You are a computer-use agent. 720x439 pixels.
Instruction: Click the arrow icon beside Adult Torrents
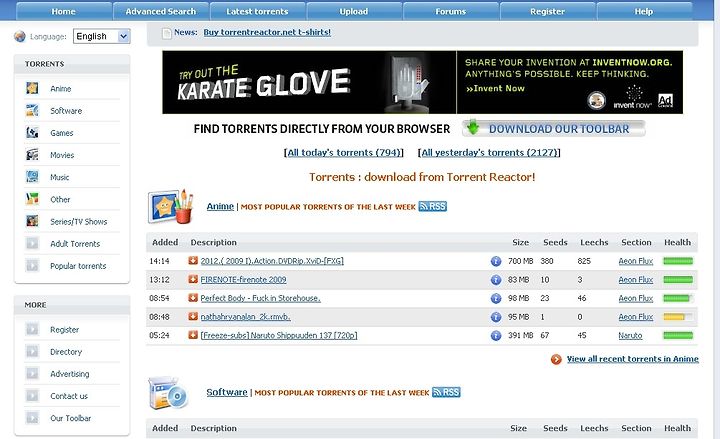click(32, 243)
